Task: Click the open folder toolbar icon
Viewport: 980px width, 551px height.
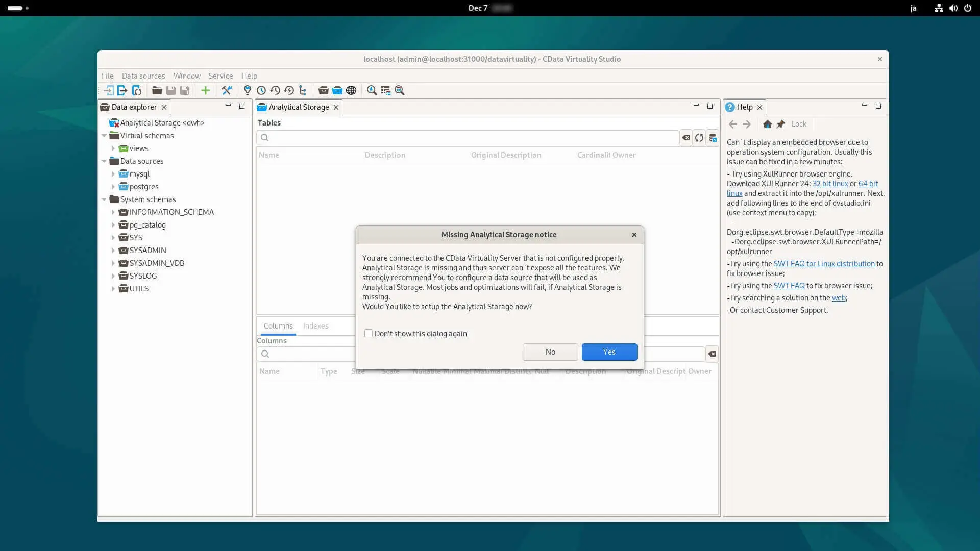Action: tap(157, 90)
